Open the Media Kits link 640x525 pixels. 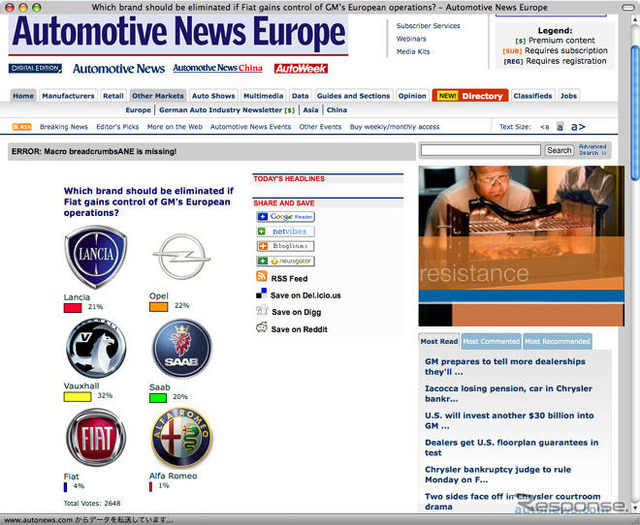[x=413, y=52]
